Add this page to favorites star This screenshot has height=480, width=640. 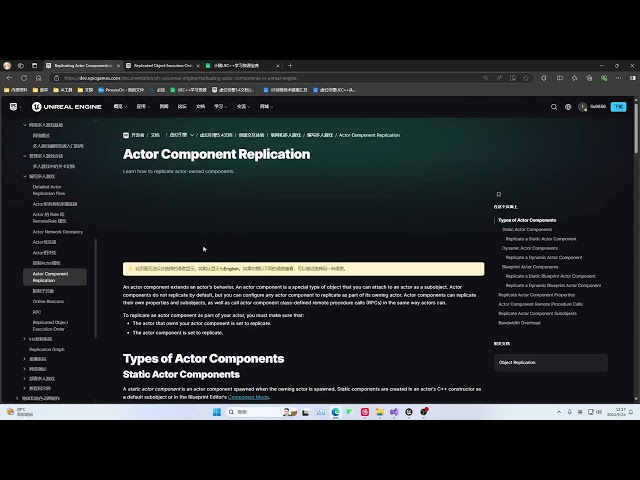[526, 78]
